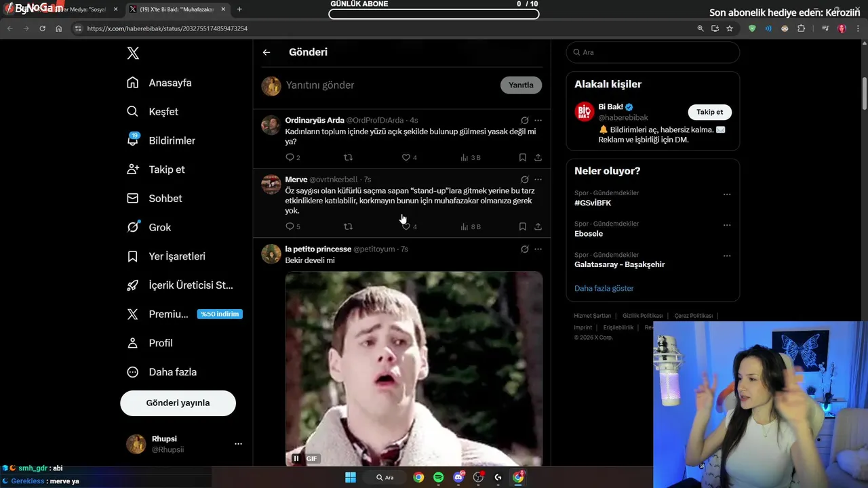Screen dimensions: 868x488
Task: Reply to Merve's post
Action: 292,226
